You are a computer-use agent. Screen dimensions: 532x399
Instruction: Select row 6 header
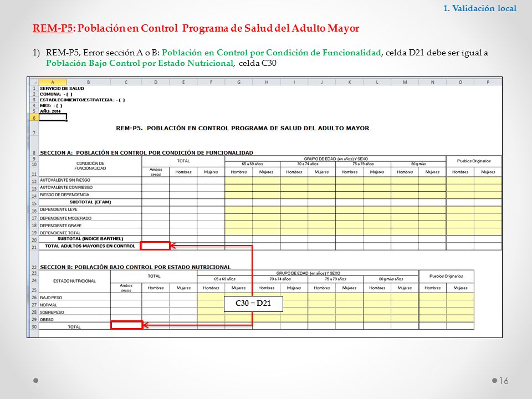34,117
